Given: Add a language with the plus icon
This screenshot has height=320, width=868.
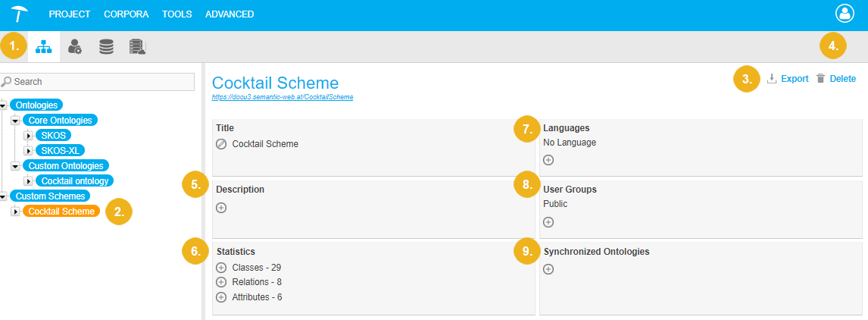Looking at the screenshot, I should coord(548,160).
